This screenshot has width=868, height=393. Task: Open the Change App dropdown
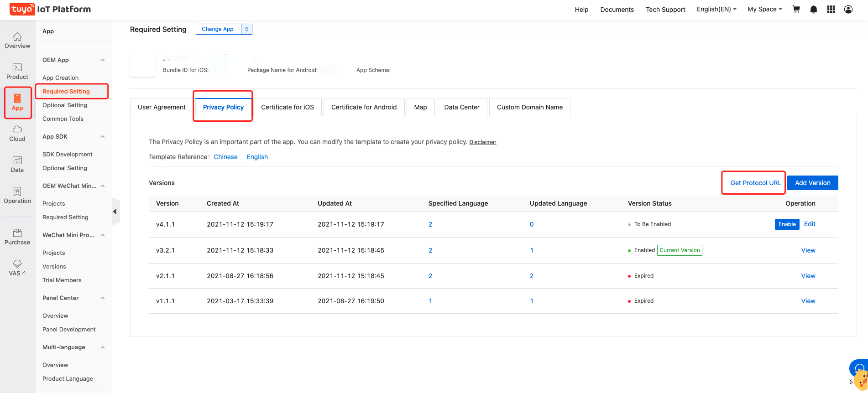click(224, 29)
